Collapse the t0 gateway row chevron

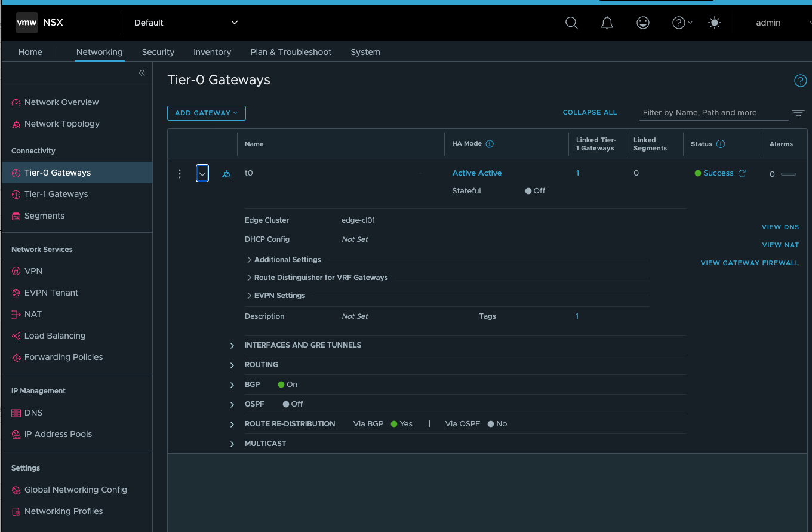coord(202,174)
